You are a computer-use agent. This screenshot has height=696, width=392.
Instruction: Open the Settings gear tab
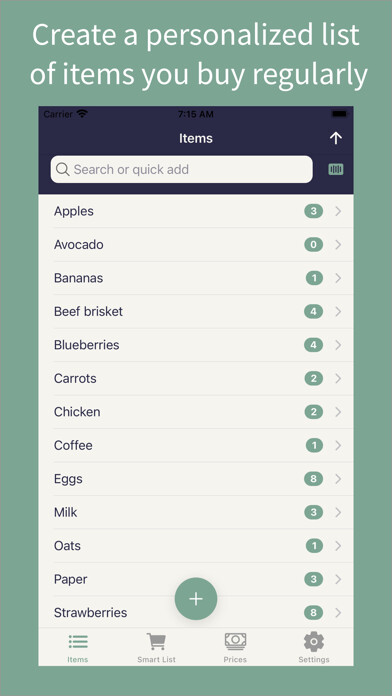tap(314, 648)
